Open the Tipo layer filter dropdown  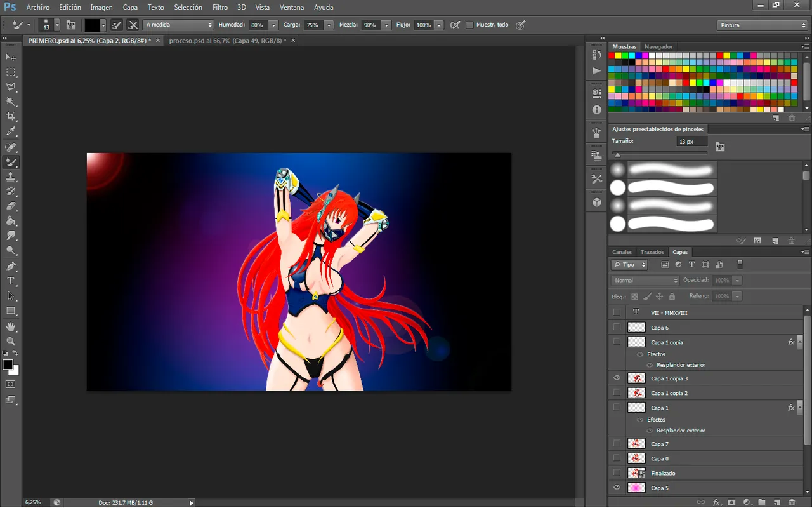point(629,265)
